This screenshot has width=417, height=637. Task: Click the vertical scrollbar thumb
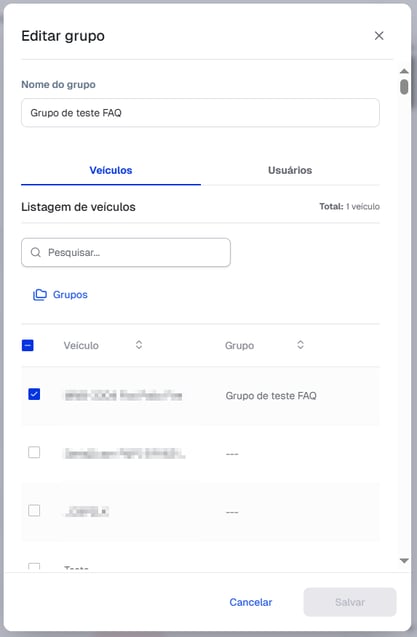click(404, 87)
